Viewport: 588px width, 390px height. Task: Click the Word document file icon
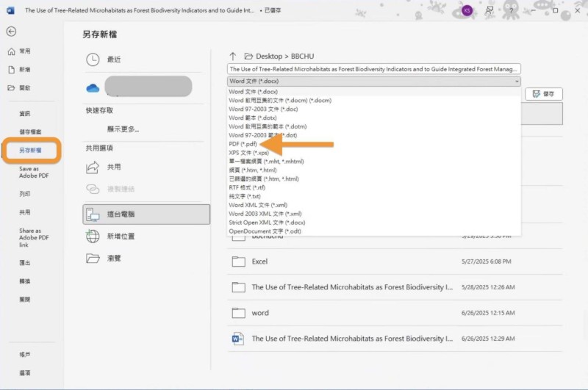pyautogui.click(x=238, y=339)
